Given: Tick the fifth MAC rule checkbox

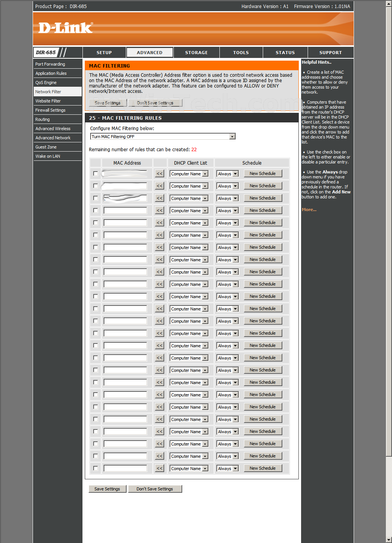Looking at the screenshot, I should point(96,223).
